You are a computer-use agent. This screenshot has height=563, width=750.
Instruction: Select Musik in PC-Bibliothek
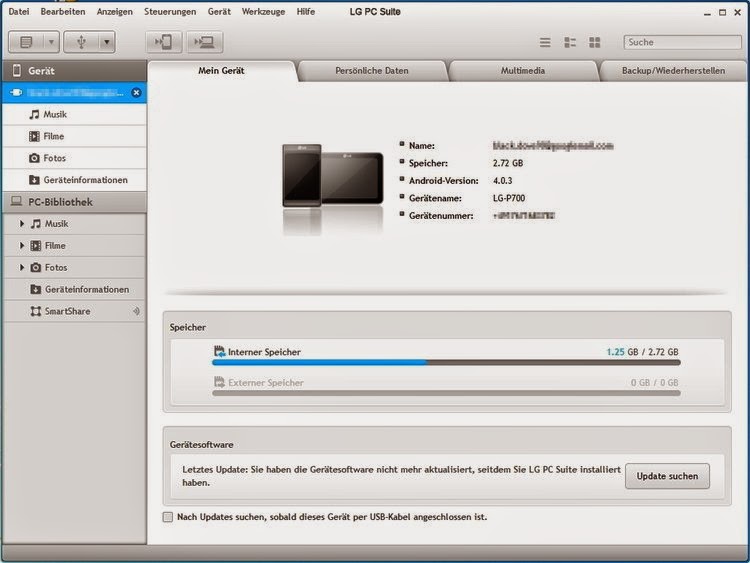56,224
